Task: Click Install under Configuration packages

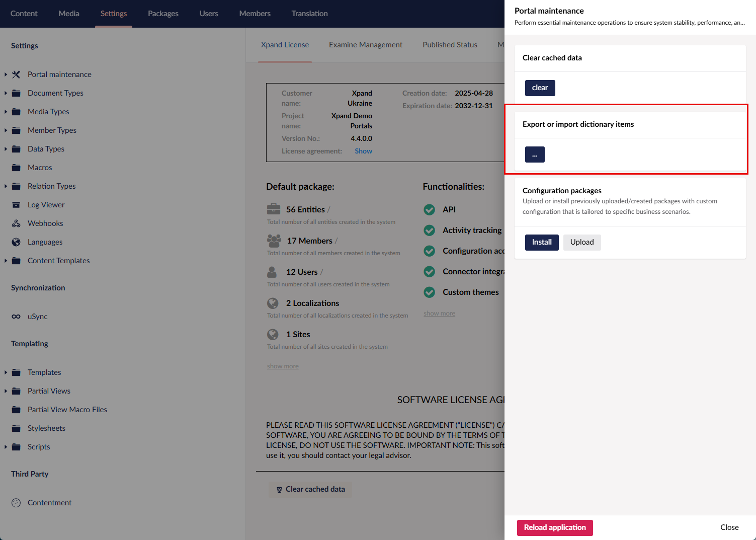Action: 542,242
